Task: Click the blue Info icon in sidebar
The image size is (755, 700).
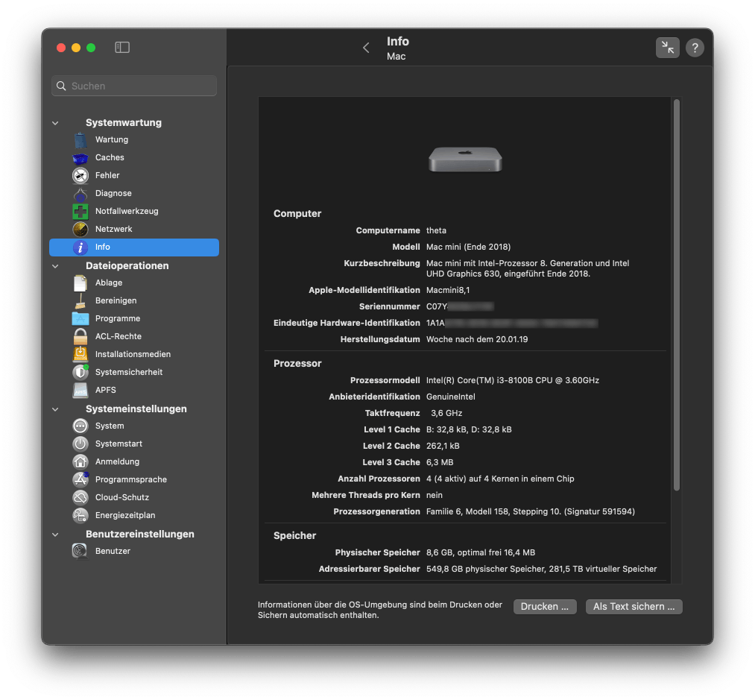Action: click(x=80, y=247)
